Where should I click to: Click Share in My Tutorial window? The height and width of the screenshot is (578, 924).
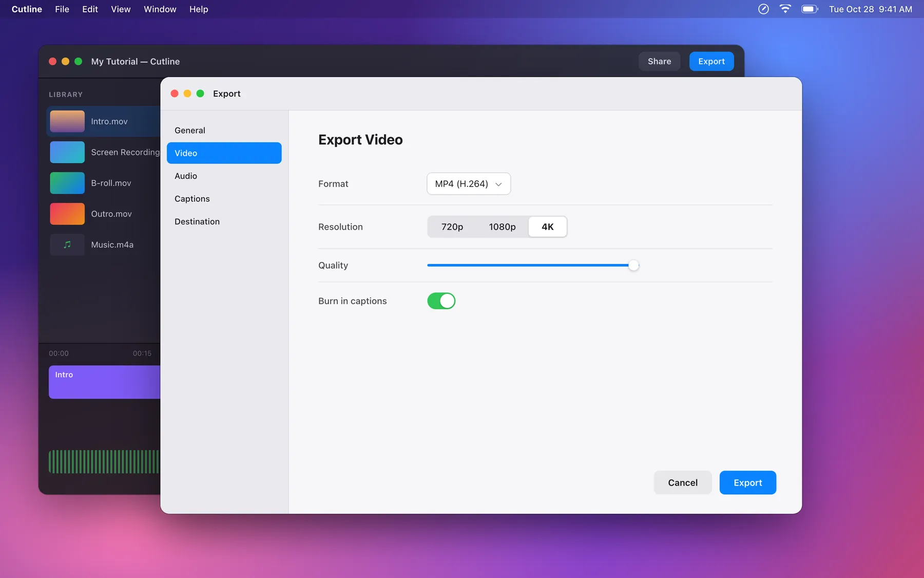(659, 61)
